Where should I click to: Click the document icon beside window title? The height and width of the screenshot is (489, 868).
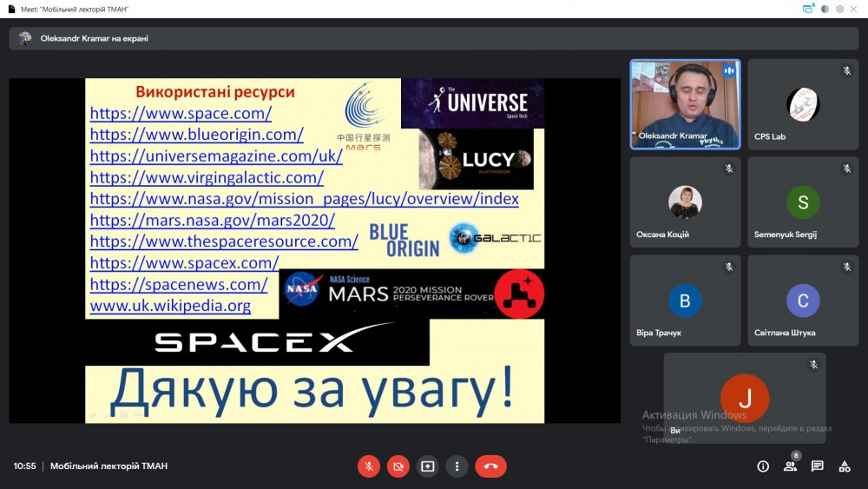point(11,9)
